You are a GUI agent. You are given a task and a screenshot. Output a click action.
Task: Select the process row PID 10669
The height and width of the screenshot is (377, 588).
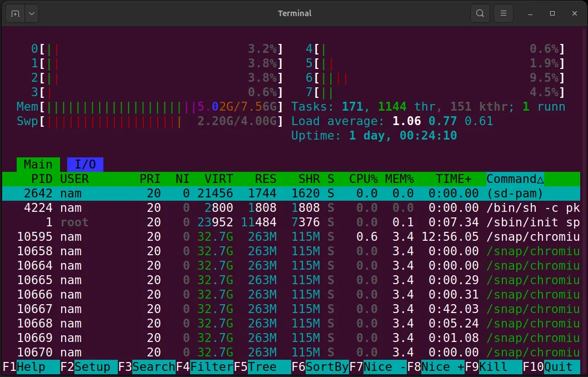point(291,338)
